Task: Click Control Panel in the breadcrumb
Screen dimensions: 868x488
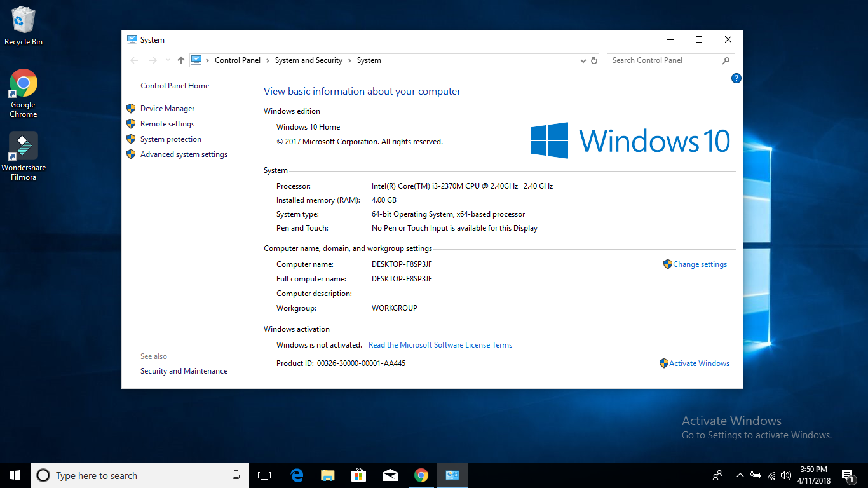Action: (x=238, y=60)
